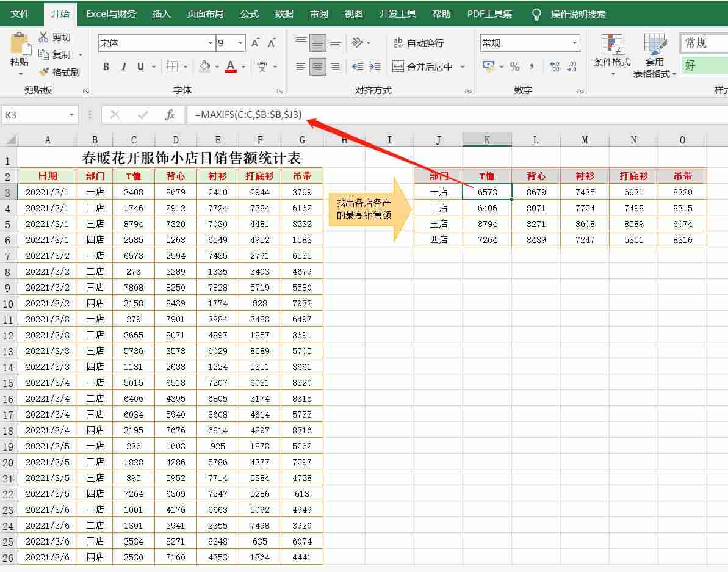Open the font color dropdown arrow

pos(243,67)
